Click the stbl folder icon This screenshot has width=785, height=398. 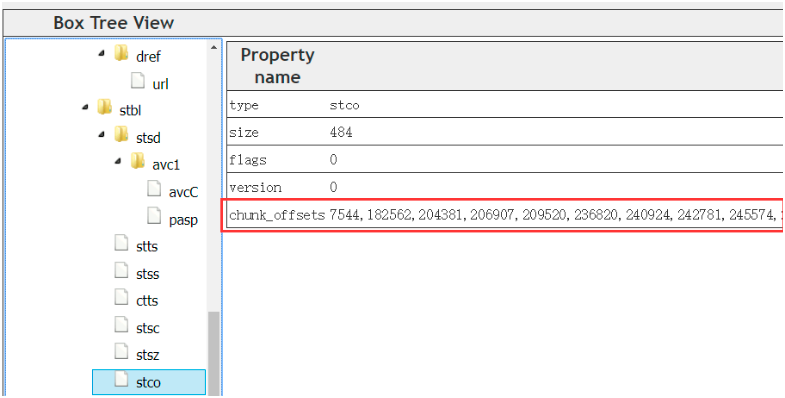(105, 107)
